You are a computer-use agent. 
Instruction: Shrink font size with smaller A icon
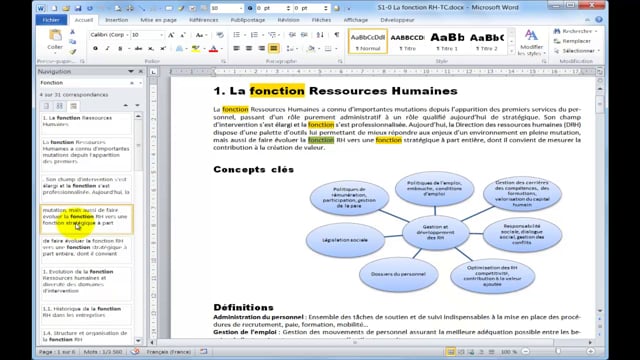[x=183, y=35]
